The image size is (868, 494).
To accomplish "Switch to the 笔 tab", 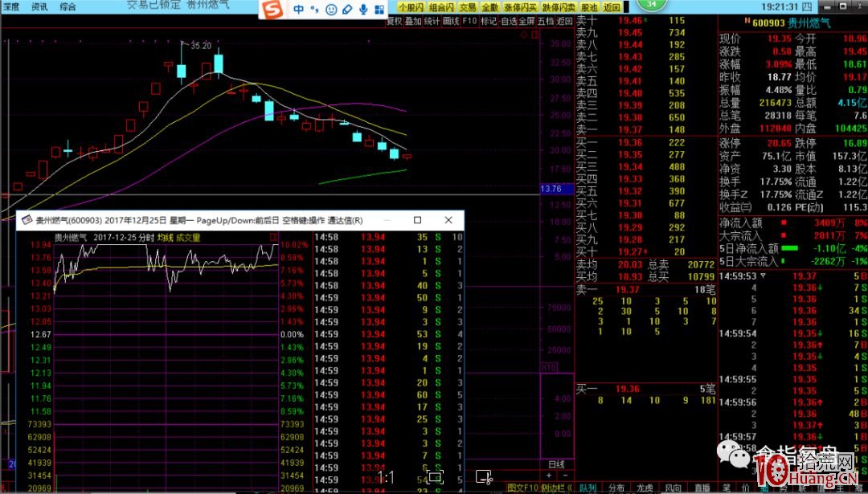I will click(x=727, y=488).
